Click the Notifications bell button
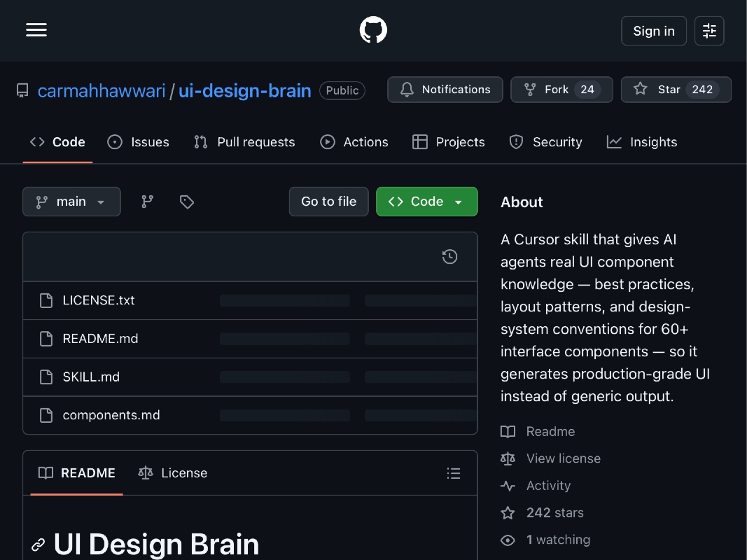Screen dimensions: 747x560 coord(445,90)
